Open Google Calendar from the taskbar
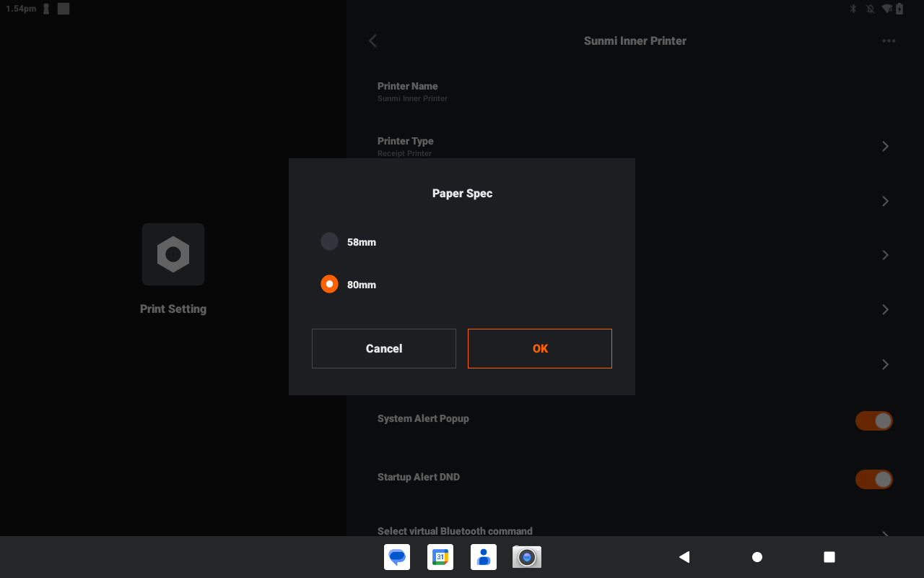 (x=440, y=557)
